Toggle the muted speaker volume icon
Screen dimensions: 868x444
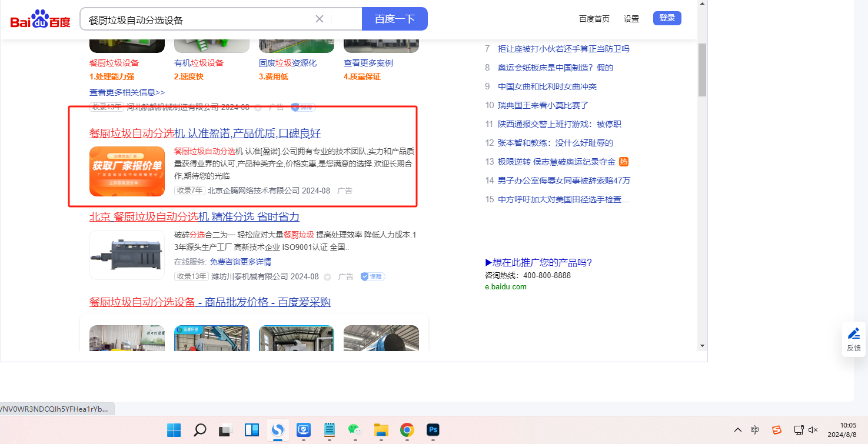coord(813,430)
